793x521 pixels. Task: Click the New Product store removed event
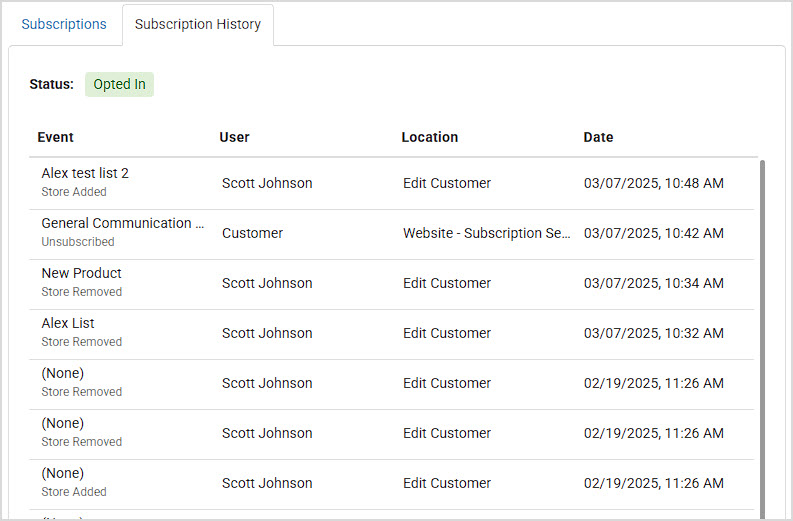pos(81,281)
